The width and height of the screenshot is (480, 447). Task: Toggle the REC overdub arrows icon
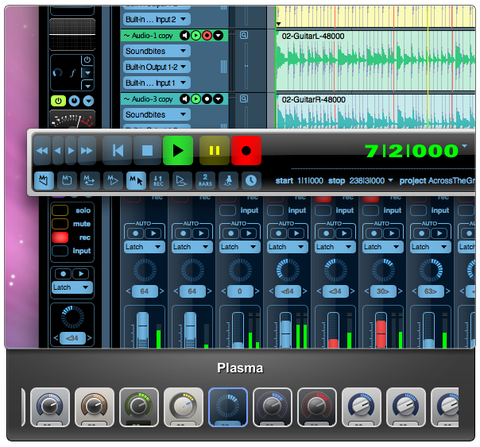[x=159, y=181]
